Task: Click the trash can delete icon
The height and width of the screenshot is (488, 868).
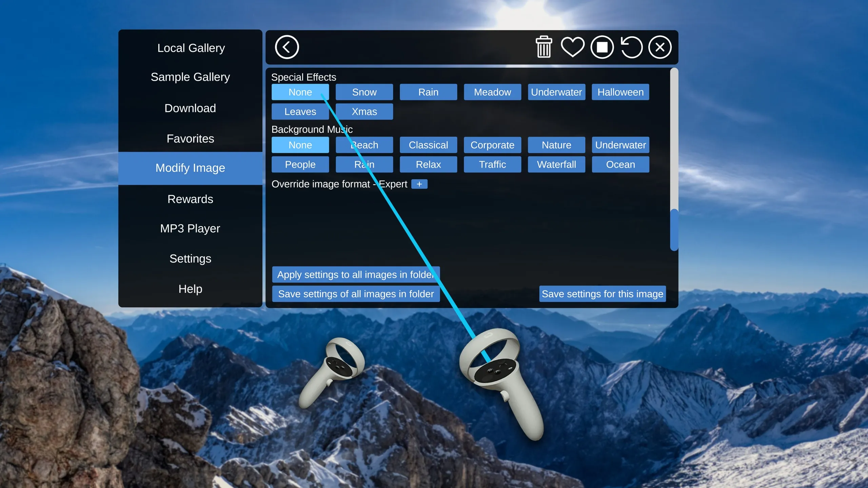Action: (x=544, y=47)
